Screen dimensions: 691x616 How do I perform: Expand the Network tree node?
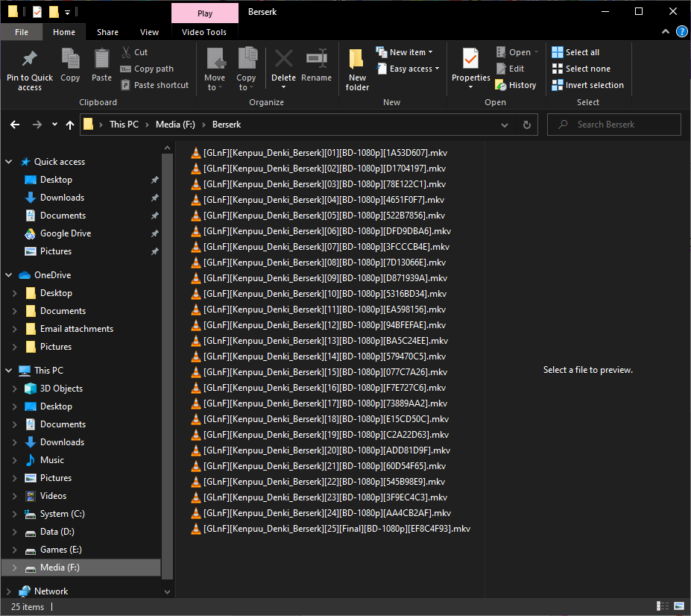(8, 591)
